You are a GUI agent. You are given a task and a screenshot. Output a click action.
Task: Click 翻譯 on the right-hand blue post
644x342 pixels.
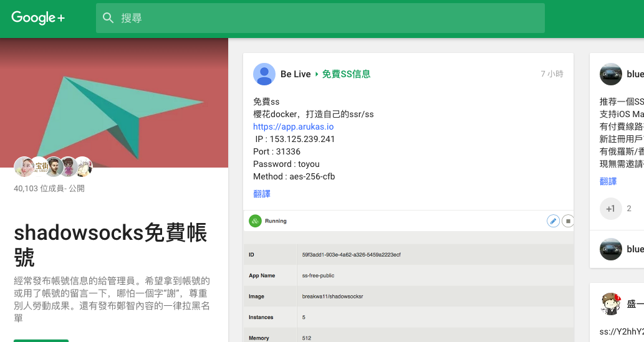click(x=608, y=181)
